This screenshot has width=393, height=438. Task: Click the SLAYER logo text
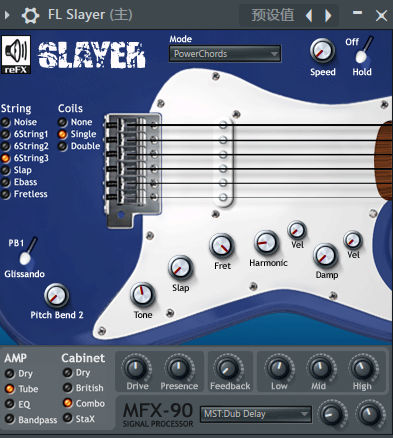(92, 55)
